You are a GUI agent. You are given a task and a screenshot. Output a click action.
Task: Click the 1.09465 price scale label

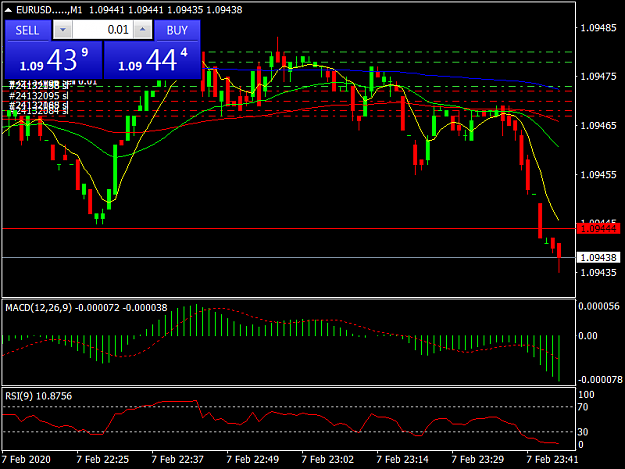click(x=598, y=126)
